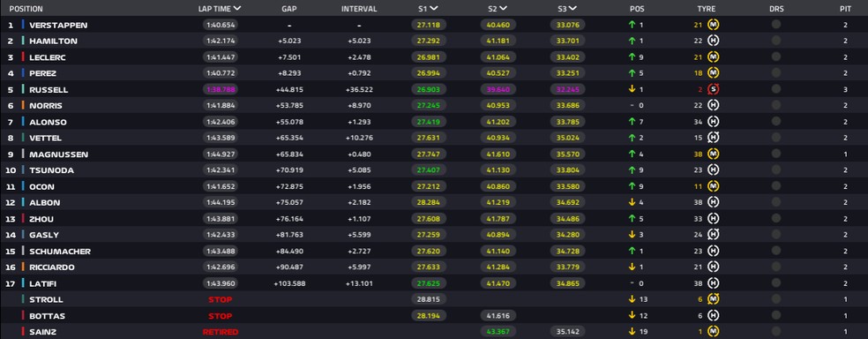Click Leclerc's medium tyre icon
The image size is (868, 339).
point(714,57)
